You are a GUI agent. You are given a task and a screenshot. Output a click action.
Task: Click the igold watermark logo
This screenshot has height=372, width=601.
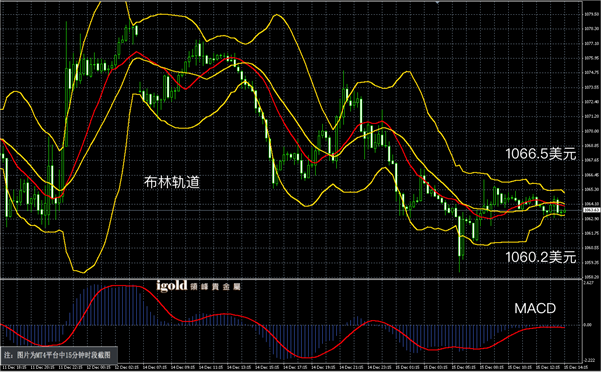[x=172, y=285]
